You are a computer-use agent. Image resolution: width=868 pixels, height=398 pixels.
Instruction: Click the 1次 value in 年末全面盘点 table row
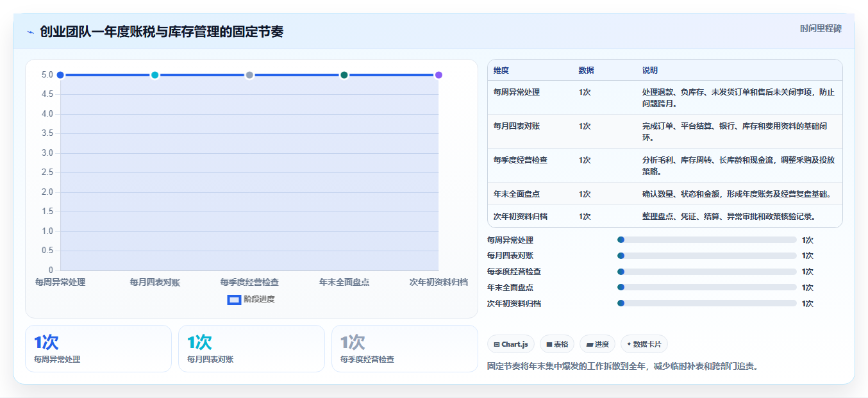click(x=585, y=194)
